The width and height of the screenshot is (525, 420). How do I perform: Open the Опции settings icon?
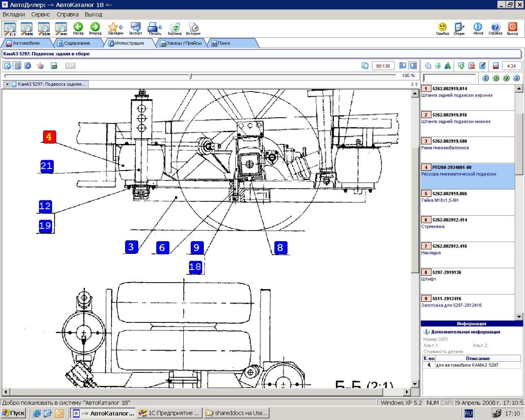(x=459, y=28)
